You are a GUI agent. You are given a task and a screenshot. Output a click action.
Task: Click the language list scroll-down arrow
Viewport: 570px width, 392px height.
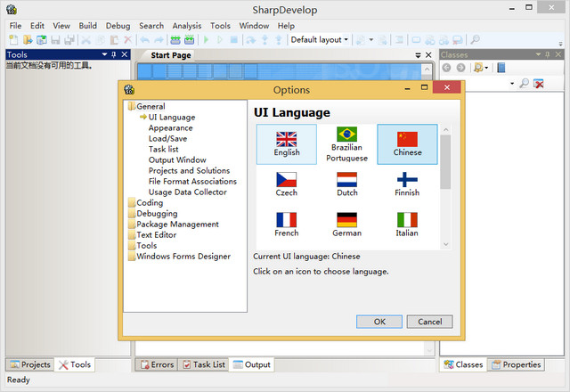pos(445,244)
